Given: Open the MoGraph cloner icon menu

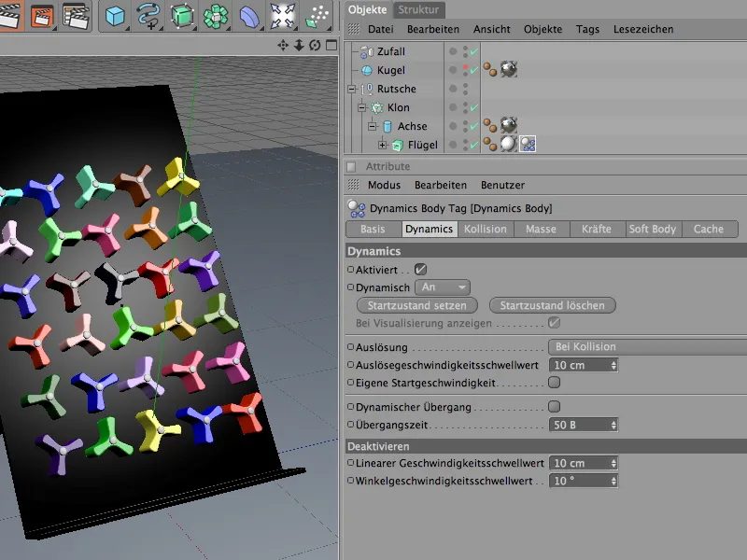Looking at the screenshot, I should coord(217,15).
